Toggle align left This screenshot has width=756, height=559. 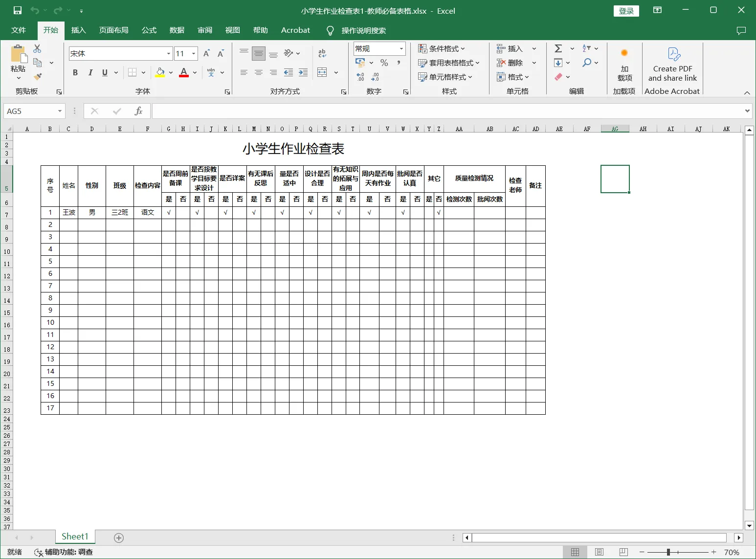pyautogui.click(x=244, y=72)
